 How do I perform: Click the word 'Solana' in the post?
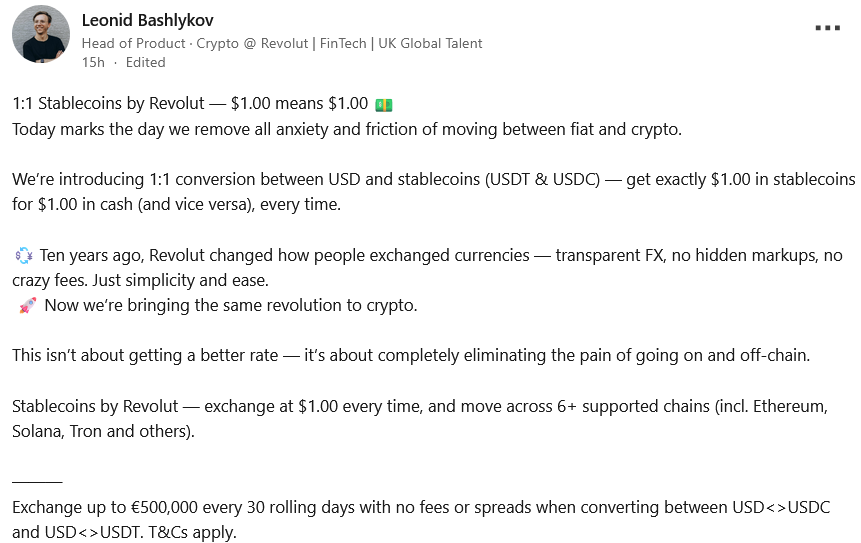39,431
